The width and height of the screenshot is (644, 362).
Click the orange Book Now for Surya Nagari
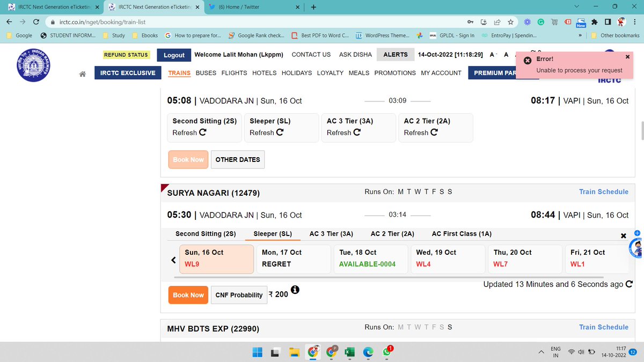(188, 295)
